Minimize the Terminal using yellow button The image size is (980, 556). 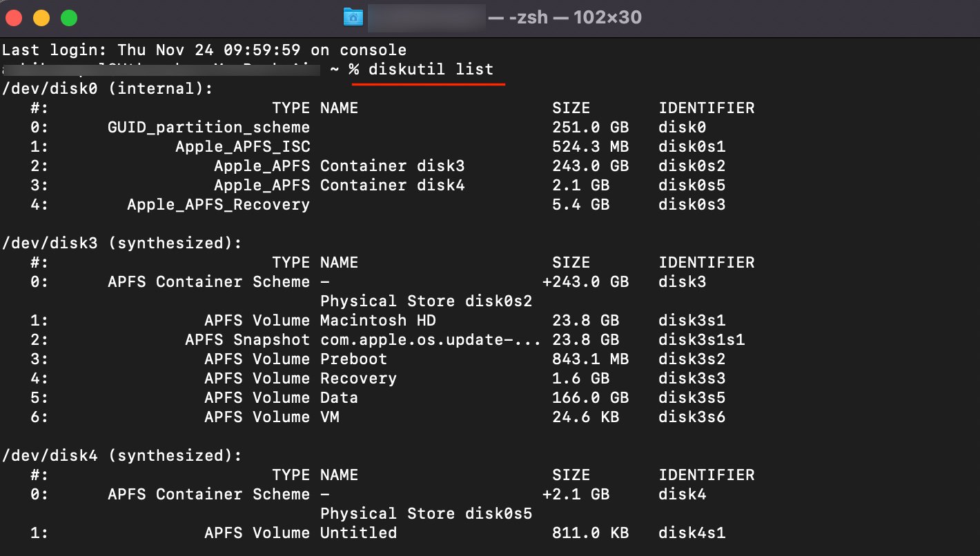coord(41,18)
